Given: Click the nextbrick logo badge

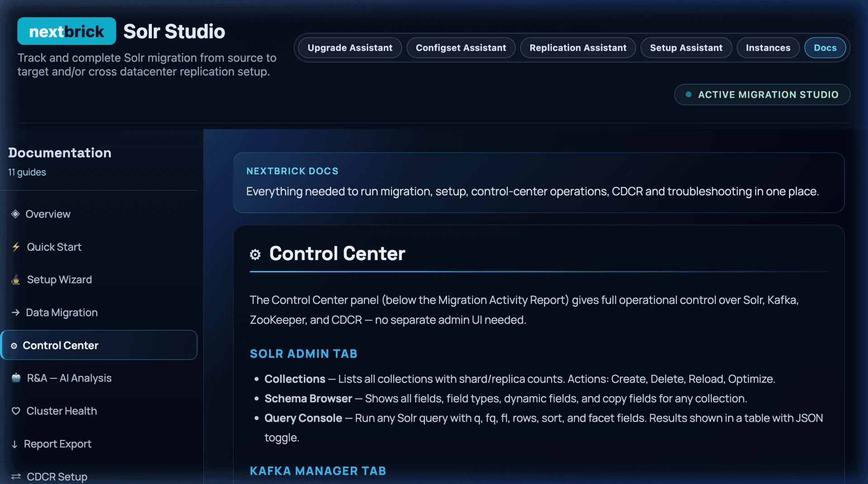Looking at the screenshot, I should tap(66, 31).
